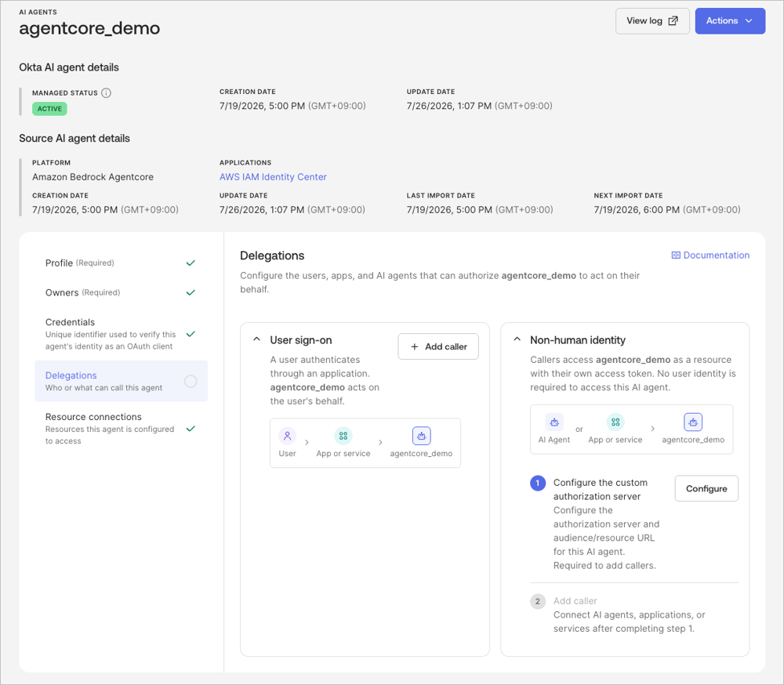Collapse the Non-human identity section
Viewport: 784px width, 685px height.
pyautogui.click(x=517, y=339)
